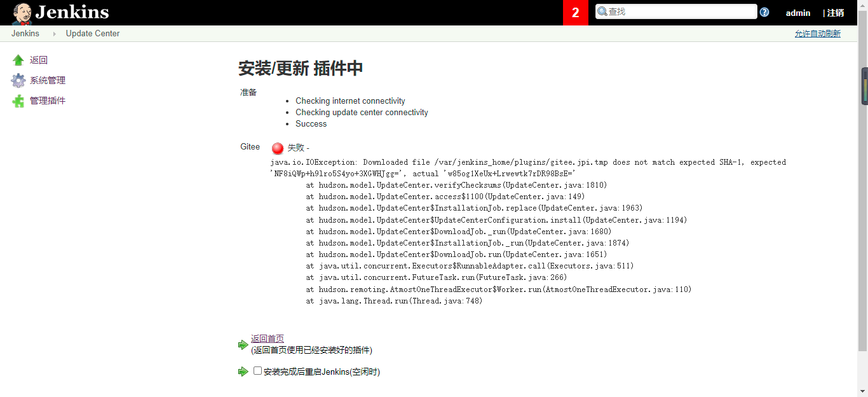Click the magnifier icon in the search box
The width and height of the screenshot is (868, 397).
[600, 11]
